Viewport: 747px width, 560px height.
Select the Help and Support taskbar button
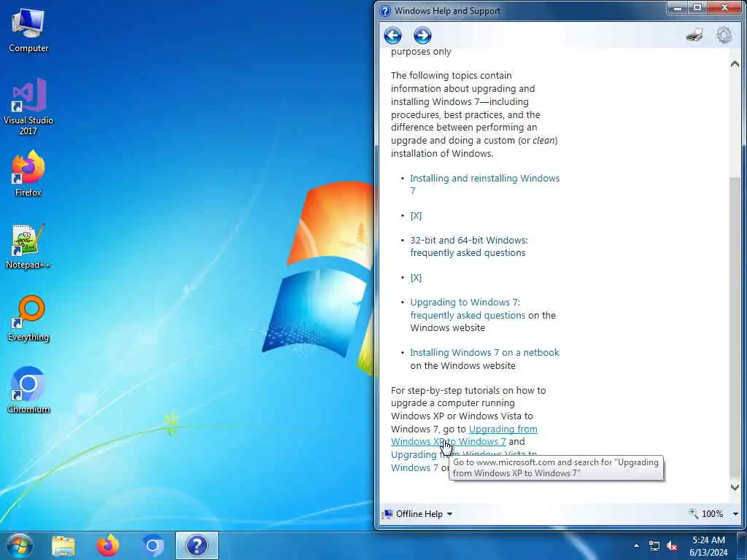pyautogui.click(x=197, y=545)
